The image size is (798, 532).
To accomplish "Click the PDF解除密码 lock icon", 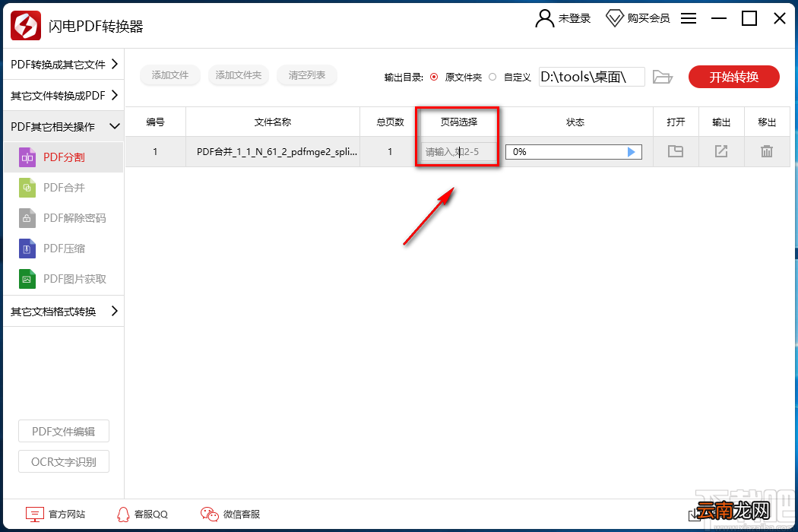I will pos(27,218).
